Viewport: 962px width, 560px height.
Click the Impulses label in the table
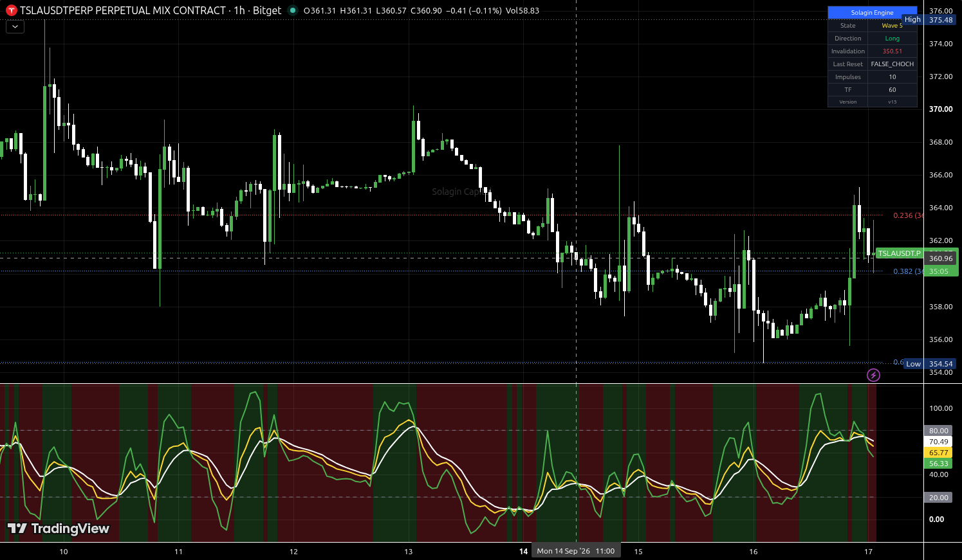tap(847, 77)
